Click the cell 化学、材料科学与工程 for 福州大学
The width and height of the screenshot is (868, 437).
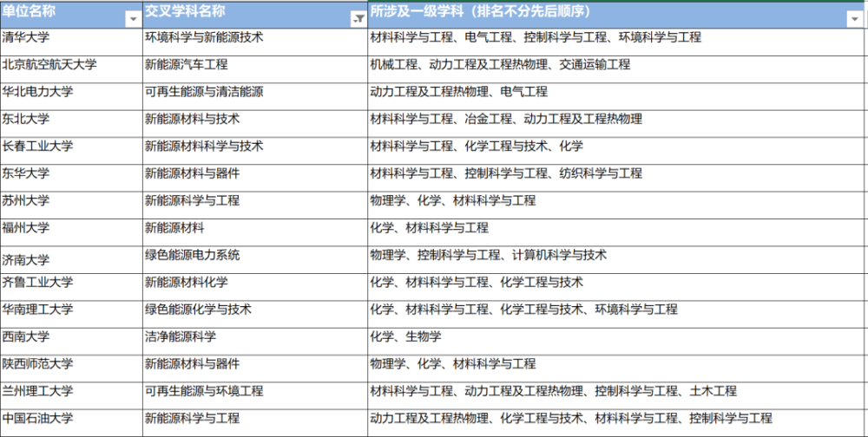click(x=615, y=232)
